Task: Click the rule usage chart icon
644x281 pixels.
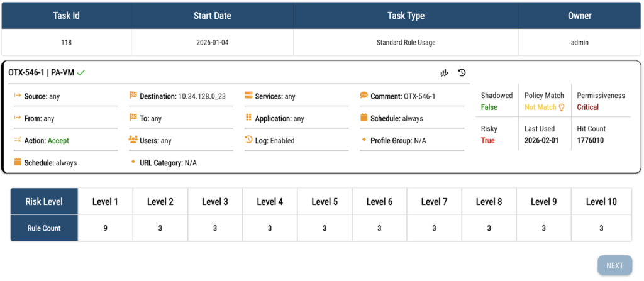Action: click(x=445, y=73)
